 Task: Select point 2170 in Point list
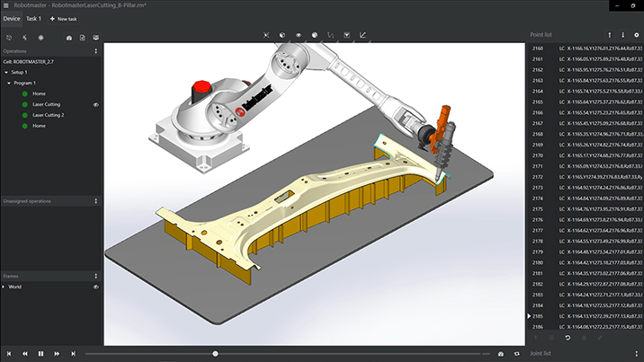(x=586, y=155)
